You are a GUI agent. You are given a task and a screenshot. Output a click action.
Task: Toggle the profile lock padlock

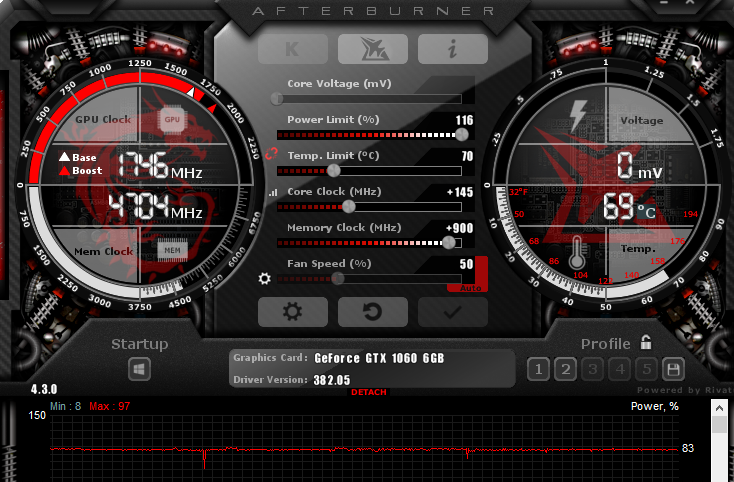point(646,343)
